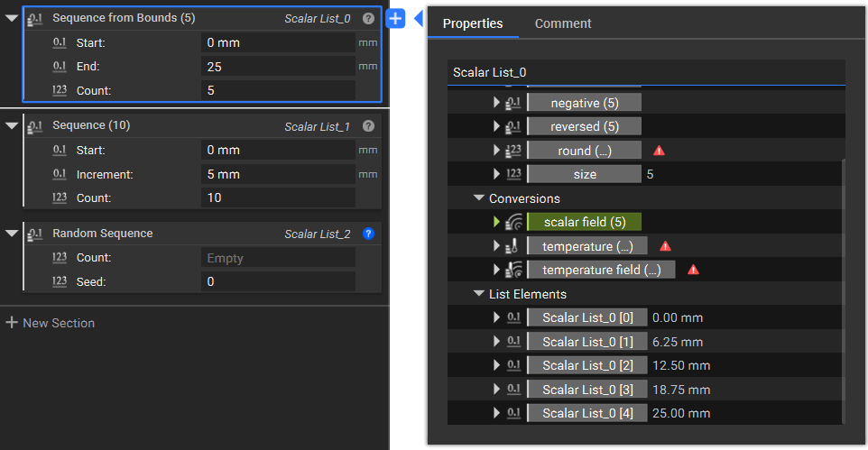Click warning icon beside temperature conversion
Screen dimensions: 868x450
tap(665, 246)
